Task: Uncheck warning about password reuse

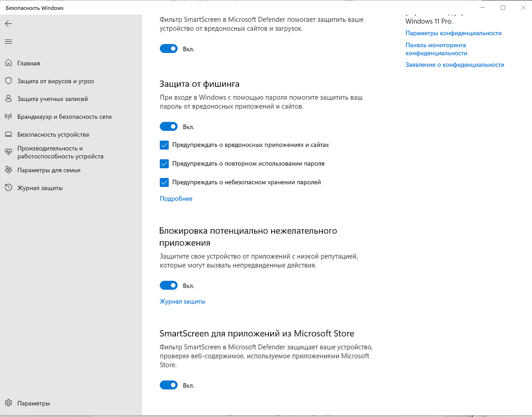Action: 164,164
